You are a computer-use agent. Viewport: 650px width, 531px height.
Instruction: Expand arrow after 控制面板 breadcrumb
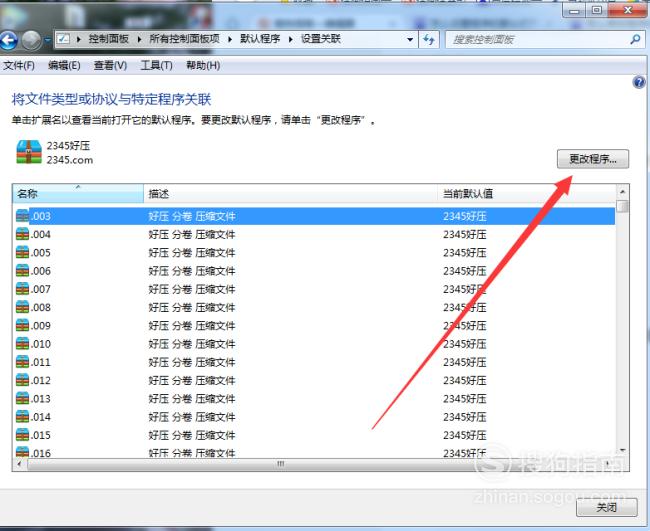[x=139, y=39]
